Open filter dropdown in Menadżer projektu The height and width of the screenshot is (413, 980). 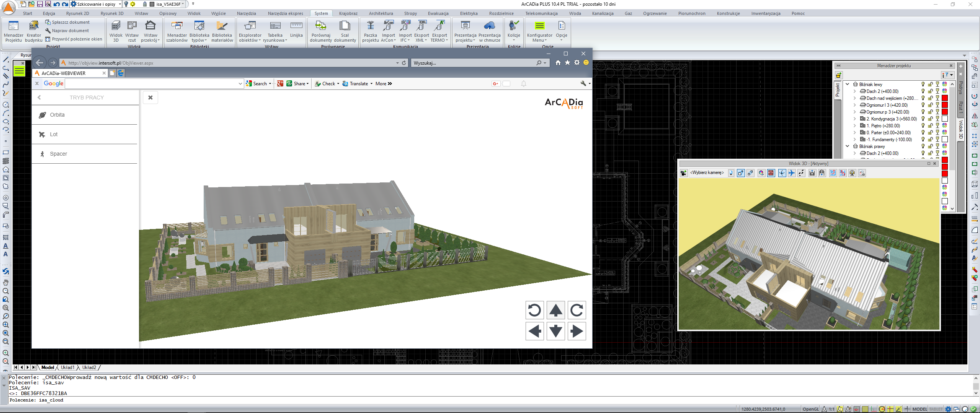pyautogui.click(x=947, y=75)
